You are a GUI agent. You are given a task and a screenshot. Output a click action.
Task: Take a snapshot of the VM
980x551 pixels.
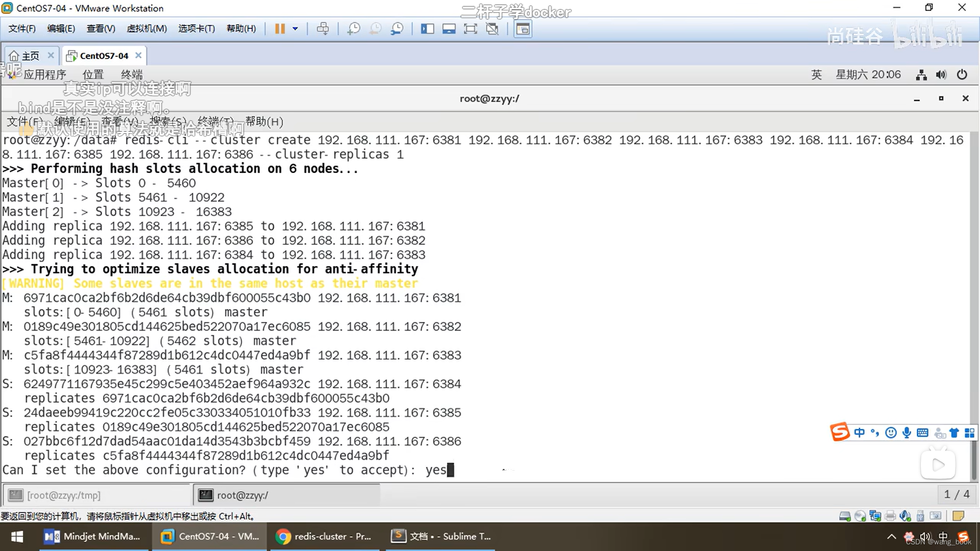point(353,29)
